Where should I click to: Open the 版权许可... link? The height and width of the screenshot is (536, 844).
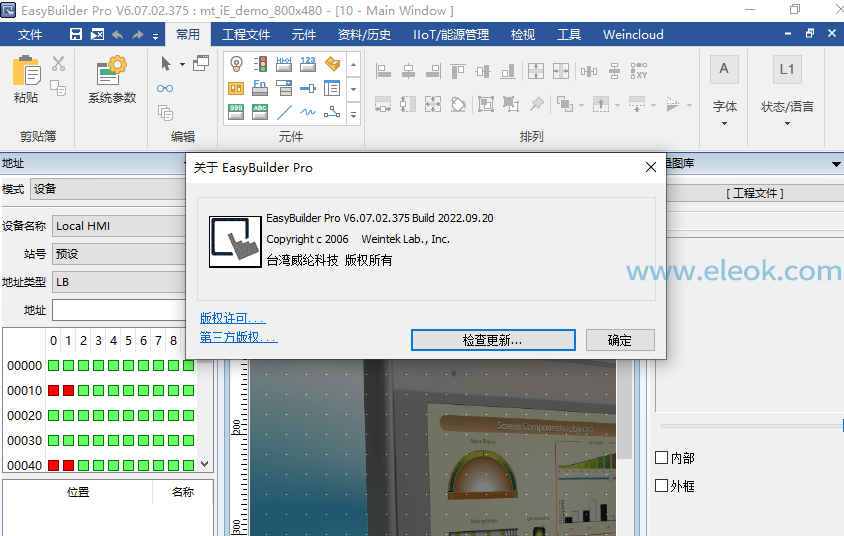[x=233, y=318]
